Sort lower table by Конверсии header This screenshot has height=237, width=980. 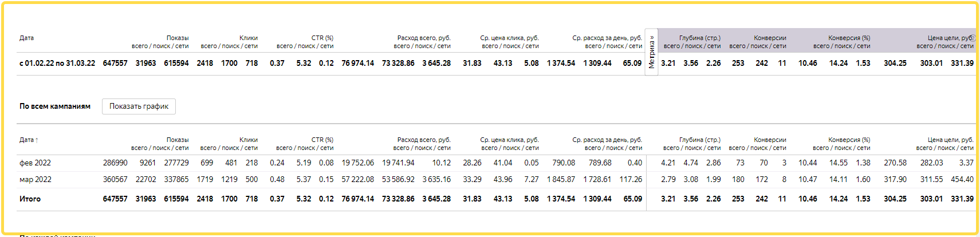(x=770, y=140)
